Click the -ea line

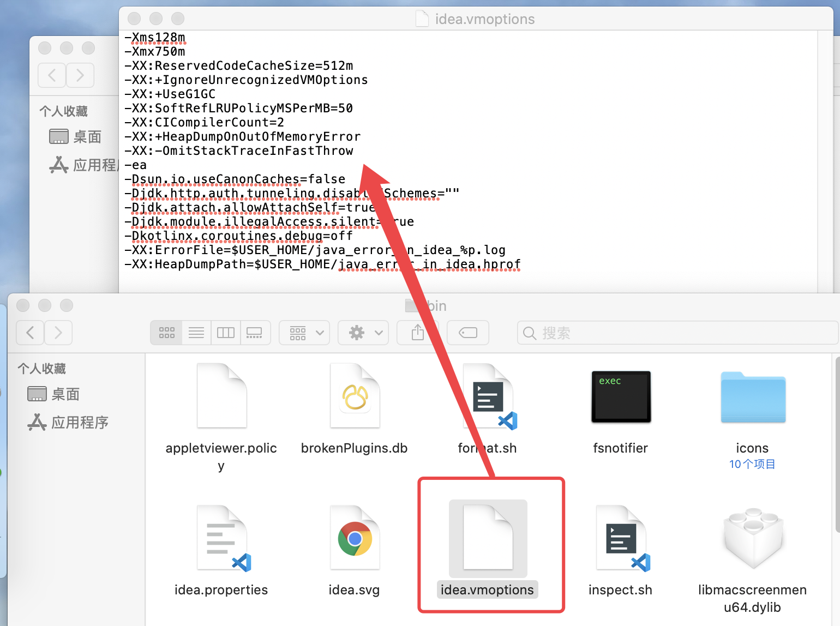[136, 165]
